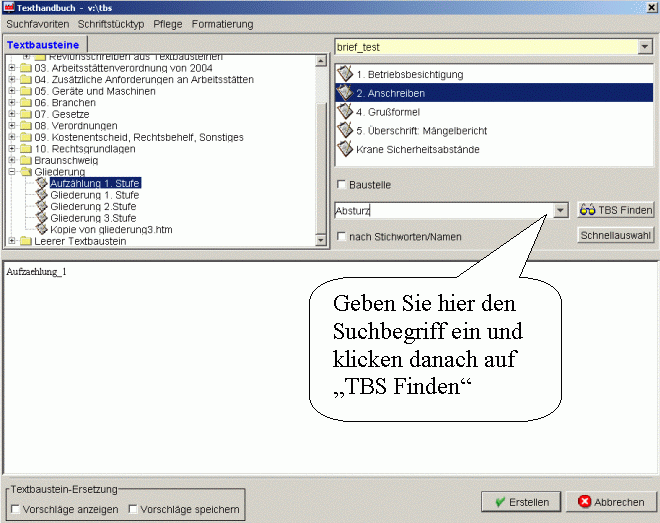Click folder icon of Braunschweig
The width and height of the screenshot is (660, 523).
click(x=26, y=160)
